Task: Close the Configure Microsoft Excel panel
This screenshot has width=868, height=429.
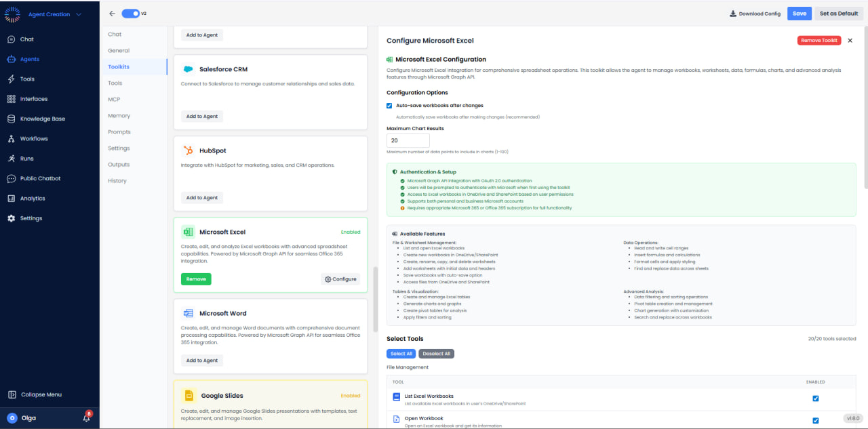Action: click(x=850, y=41)
